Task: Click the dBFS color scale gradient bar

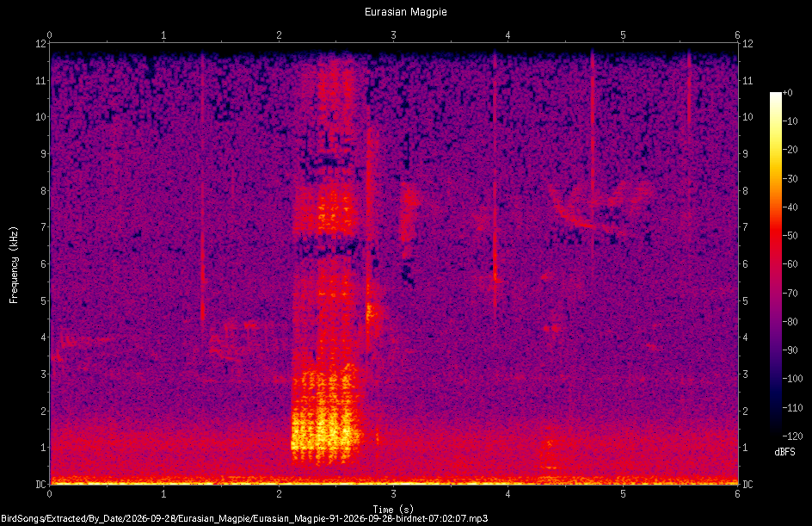Action: (775, 264)
